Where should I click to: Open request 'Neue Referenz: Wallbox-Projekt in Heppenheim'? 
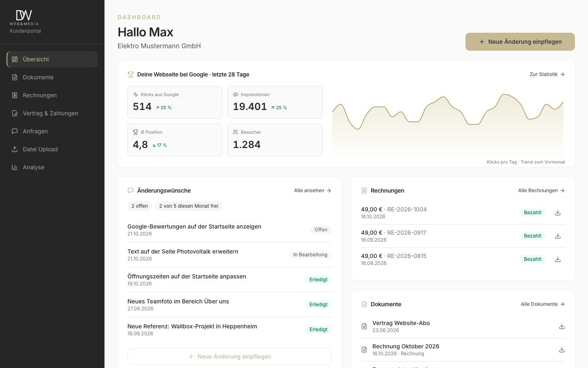pos(229,330)
